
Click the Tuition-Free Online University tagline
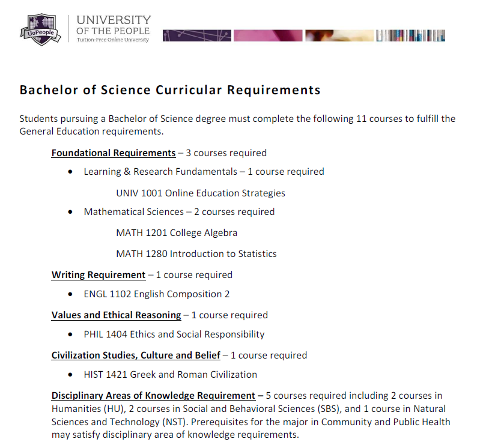click(x=112, y=40)
